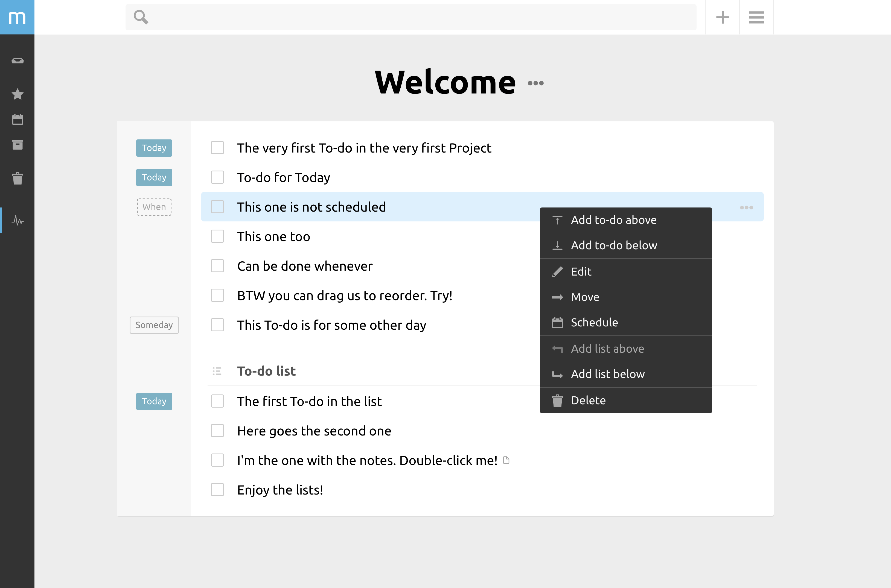Image resolution: width=891 pixels, height=588 pixels.
Task: Check off 'To-do for Today'
Action: coord(217,177)
